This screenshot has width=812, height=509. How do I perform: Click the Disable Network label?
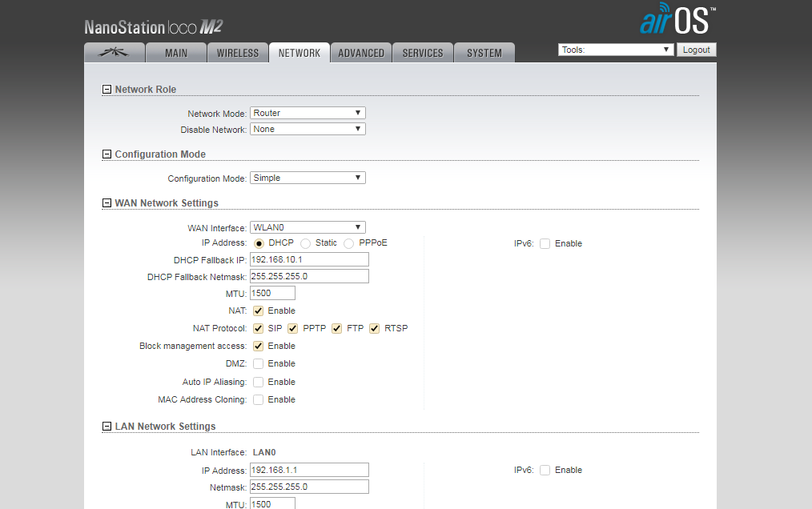[x=213, y=130]
